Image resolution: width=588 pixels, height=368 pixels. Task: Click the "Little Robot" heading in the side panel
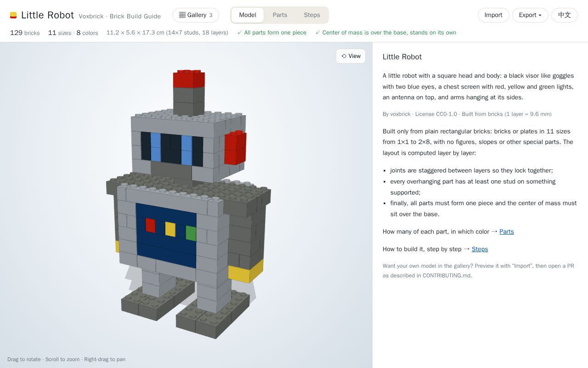point(402,57)
